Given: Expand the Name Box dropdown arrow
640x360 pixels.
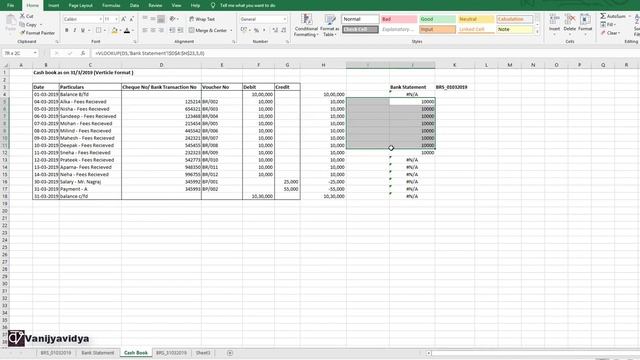Looking at the screenshot, I should pos(35,53).
